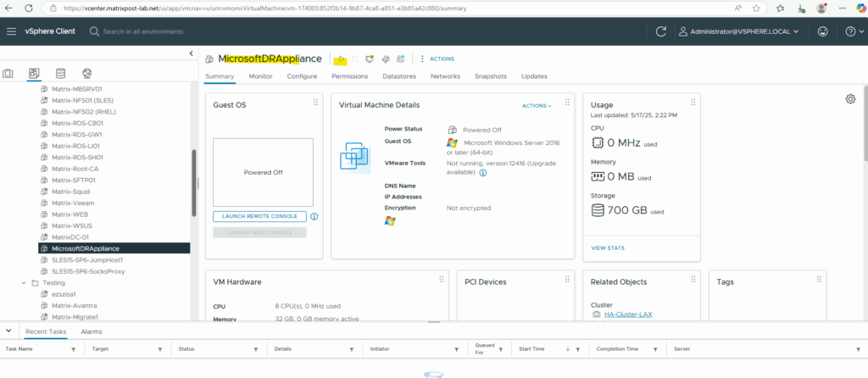Viewport: 868px width, 378px height.
Task: Open Actions dropdown in Virtual Machine Details
Action: tap(537, 106)
